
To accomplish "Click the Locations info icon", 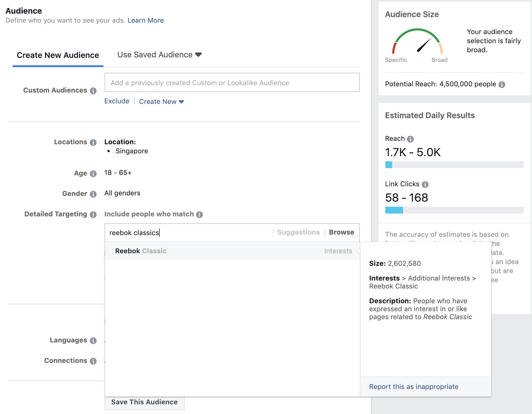I will tap(93, 142).
